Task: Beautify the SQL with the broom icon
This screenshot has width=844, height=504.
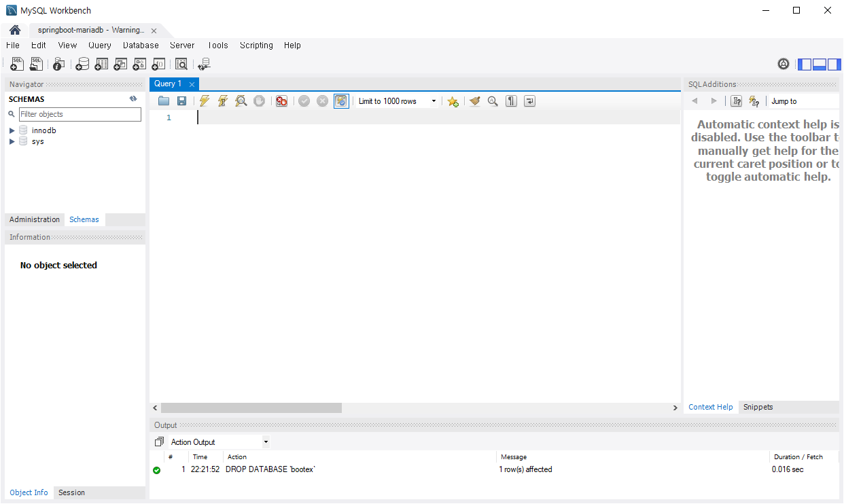Action: (x=474, y=101)
